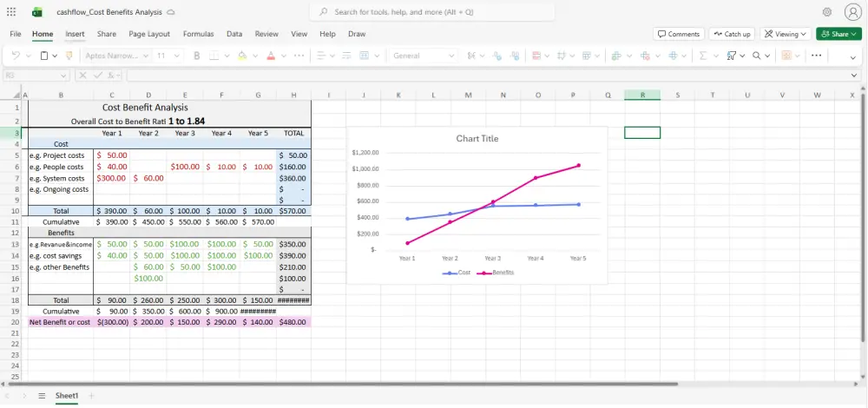The width and height of the screenshot is (868, 408).
Task: Switch to the Insert tab
Action: (x=75, y=34)
